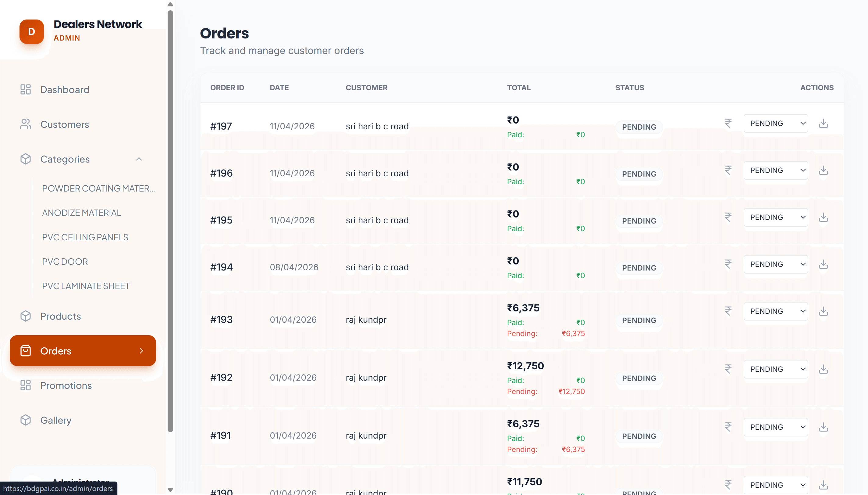
Task: Open the PVC DOOR category link
Action: point(65,261)
